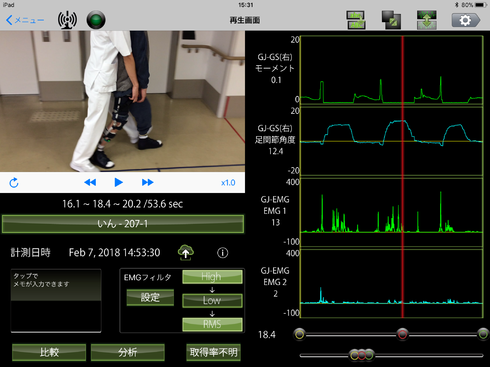Play the gait video
This screenshot has width=490, height=367.
coord(118,182)
